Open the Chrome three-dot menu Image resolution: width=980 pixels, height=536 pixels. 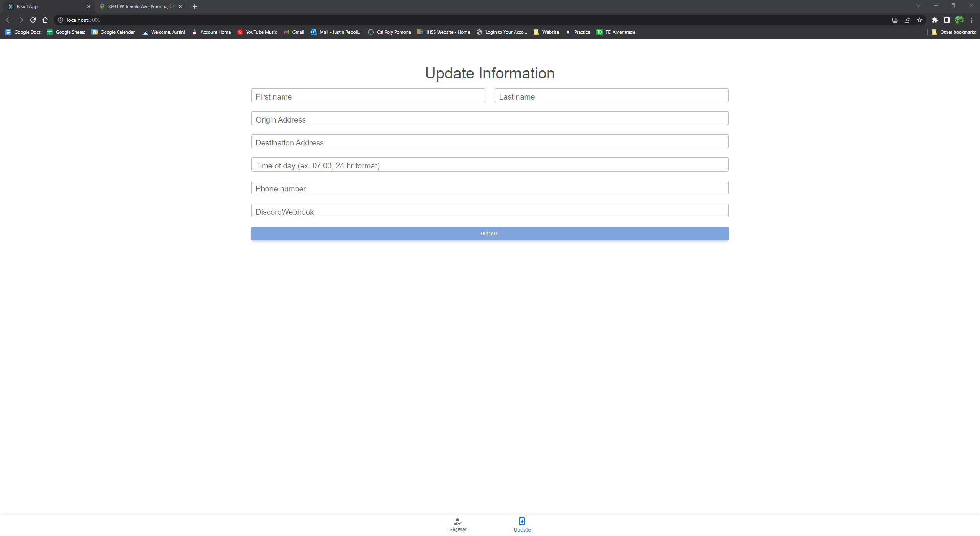pos(972,20)
